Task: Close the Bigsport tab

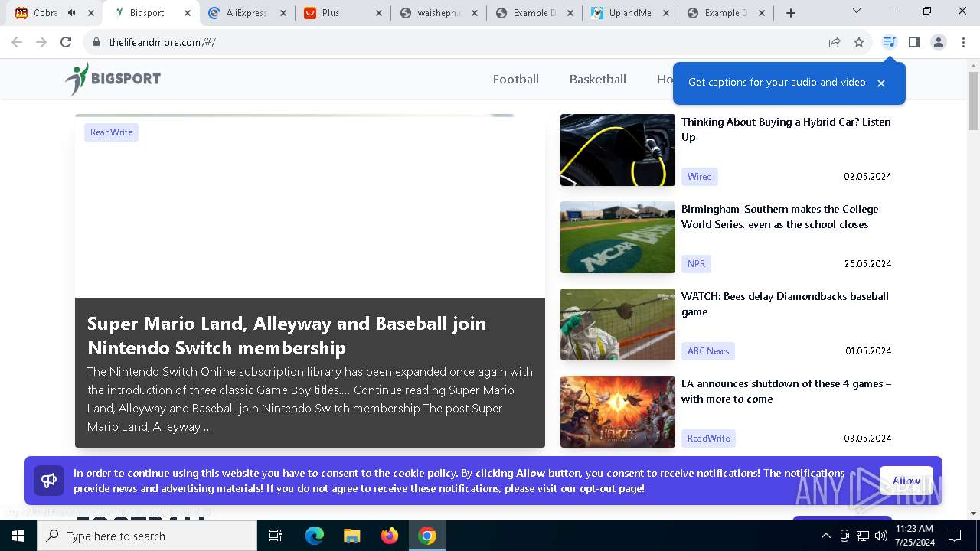Action: tap(187, 13)
